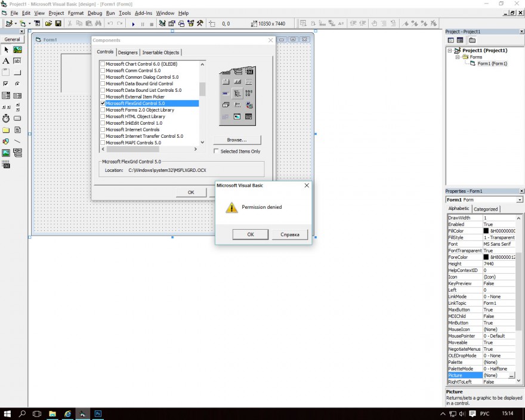This screenshot has height=420, width=525.
Task: Open the Debug menu
Action: 95,13
